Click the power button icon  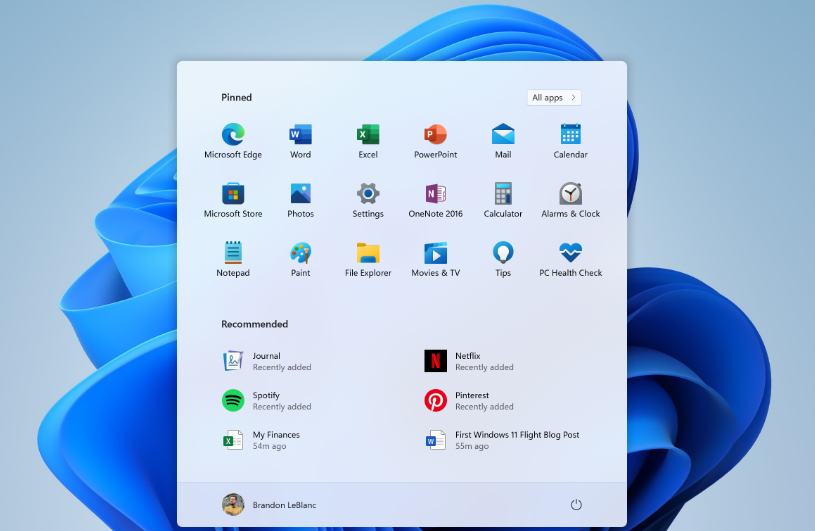click(576, 505)
